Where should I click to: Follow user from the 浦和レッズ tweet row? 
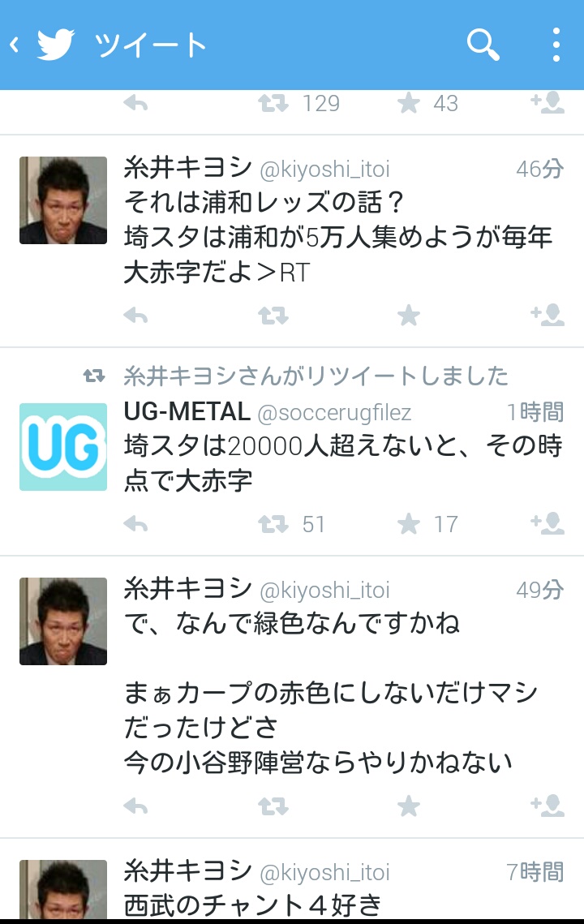[547, 316]
